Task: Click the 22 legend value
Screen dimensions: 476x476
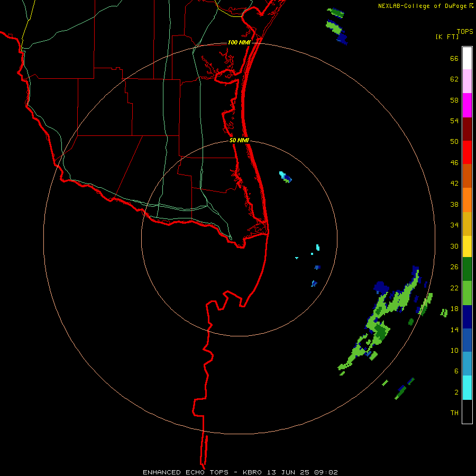Action: tap(454, 288)
